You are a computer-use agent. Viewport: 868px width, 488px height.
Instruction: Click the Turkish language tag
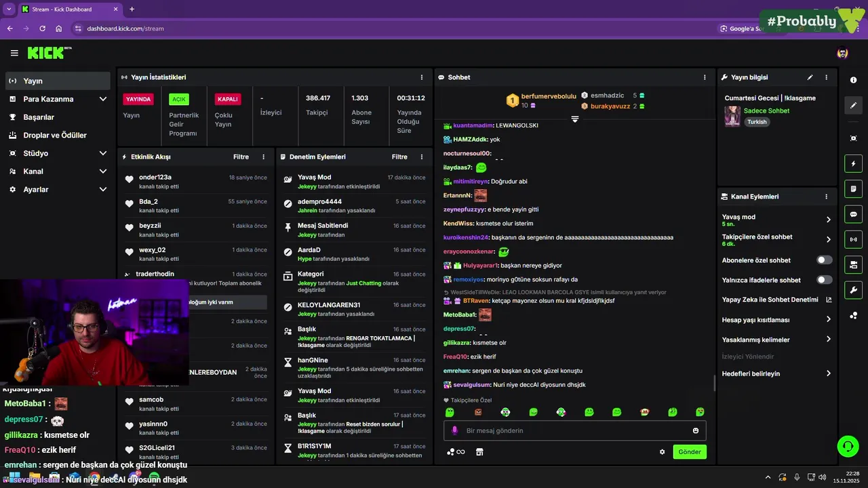pyautogui.click(x=757, y=122)
